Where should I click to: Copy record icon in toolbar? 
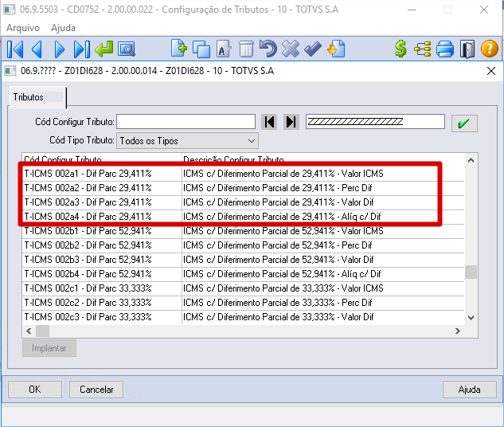201,49
